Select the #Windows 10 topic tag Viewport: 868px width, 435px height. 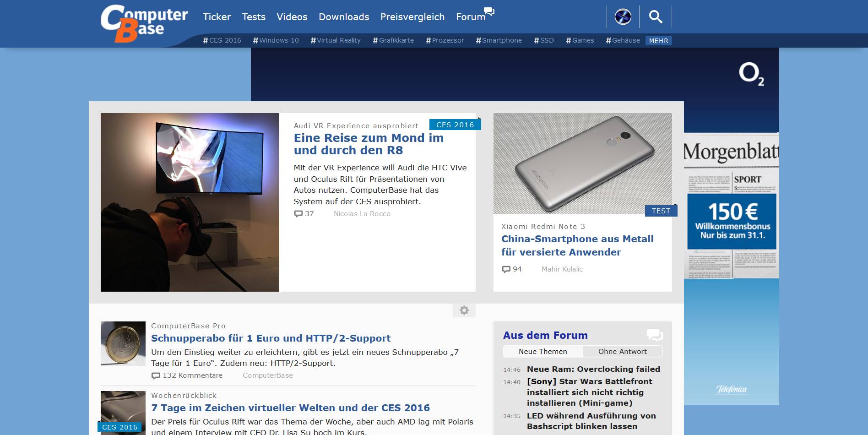[x=276, y=40]
